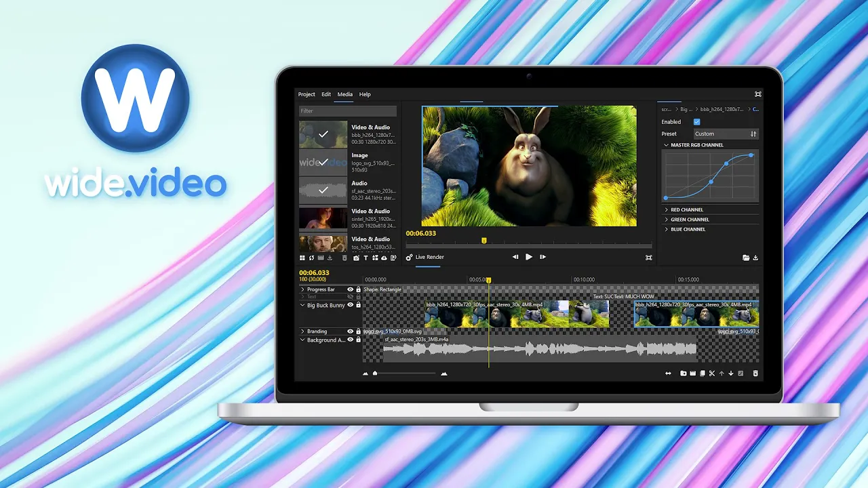Collapse the Big Buck Bunny track

pos(302,305)
